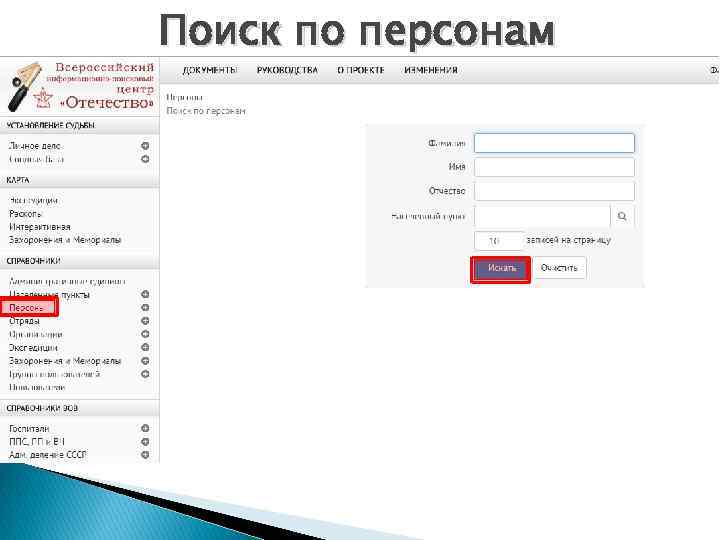The image size is (720, 540).
Task: Open the Госпитали directory
Action: [29, 428]
